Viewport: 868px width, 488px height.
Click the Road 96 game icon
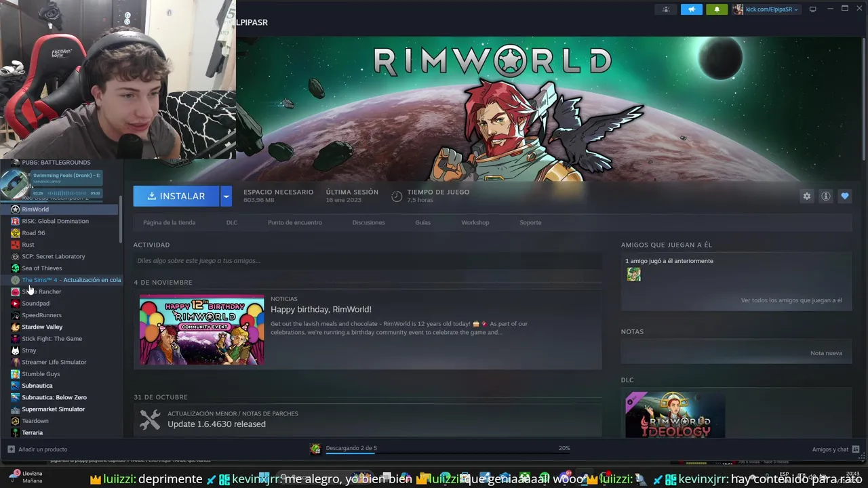[x=15, y=232]
